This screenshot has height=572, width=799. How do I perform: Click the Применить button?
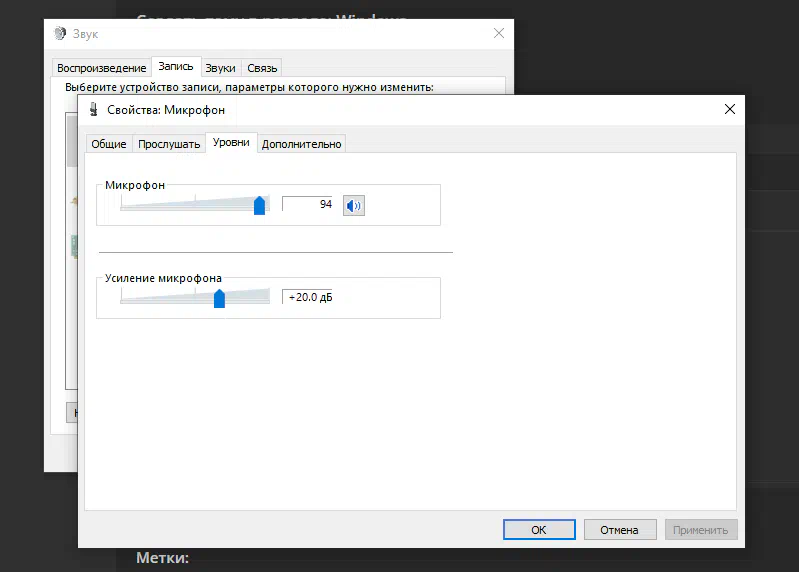point(701,530)
